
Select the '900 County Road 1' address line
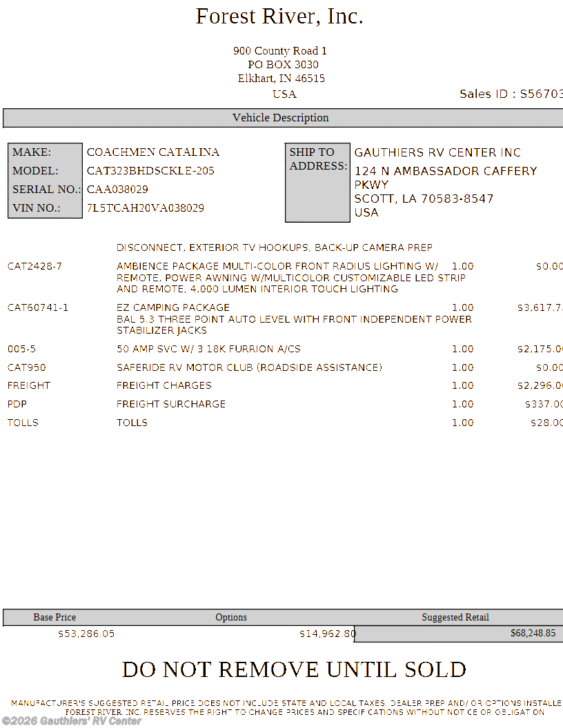click(x=279, y=50)
